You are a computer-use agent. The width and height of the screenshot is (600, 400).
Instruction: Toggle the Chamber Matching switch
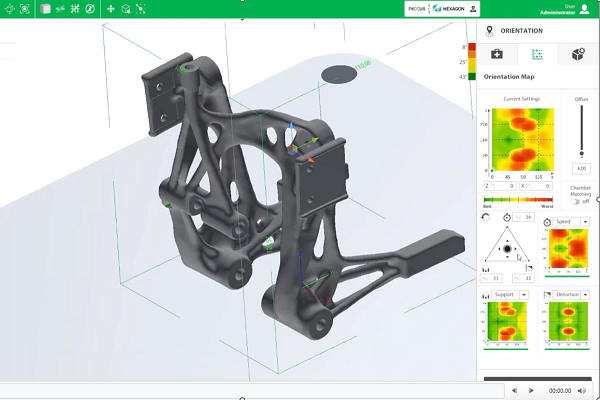[575, 202]
